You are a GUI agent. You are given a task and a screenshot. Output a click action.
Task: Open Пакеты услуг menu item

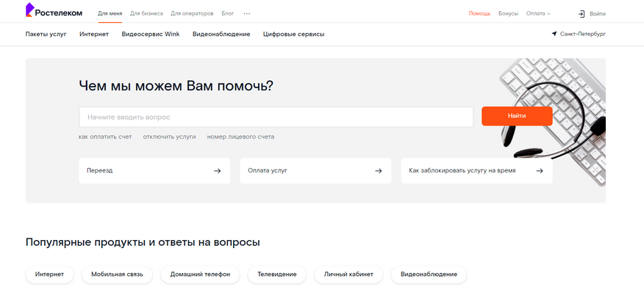(x=46, y=34)
